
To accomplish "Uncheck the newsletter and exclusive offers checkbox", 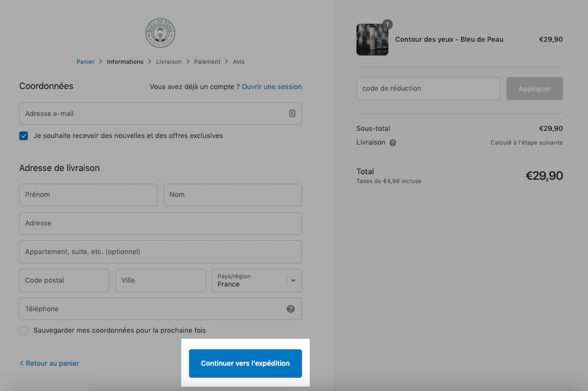I will [x=23, y=136].
